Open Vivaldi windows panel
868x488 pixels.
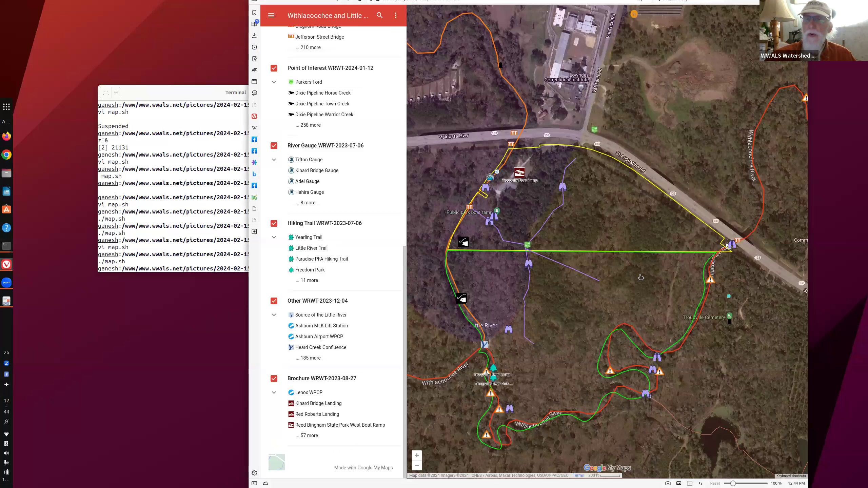[254, 82]
